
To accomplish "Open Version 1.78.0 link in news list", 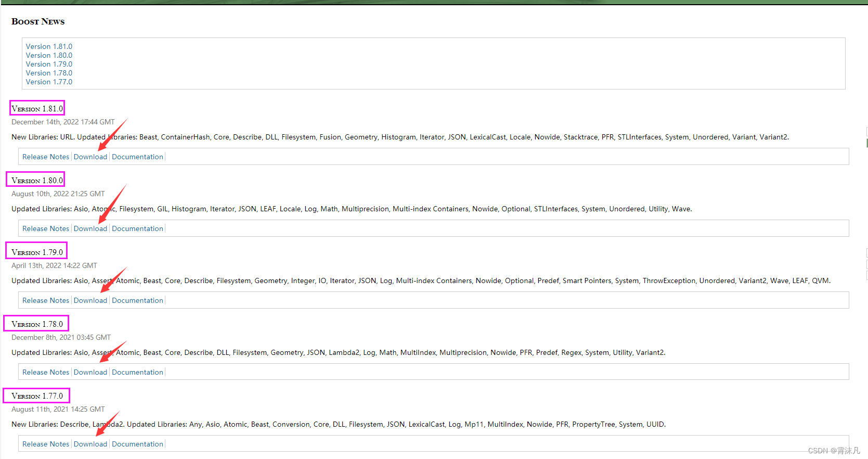I will (49, 73).
